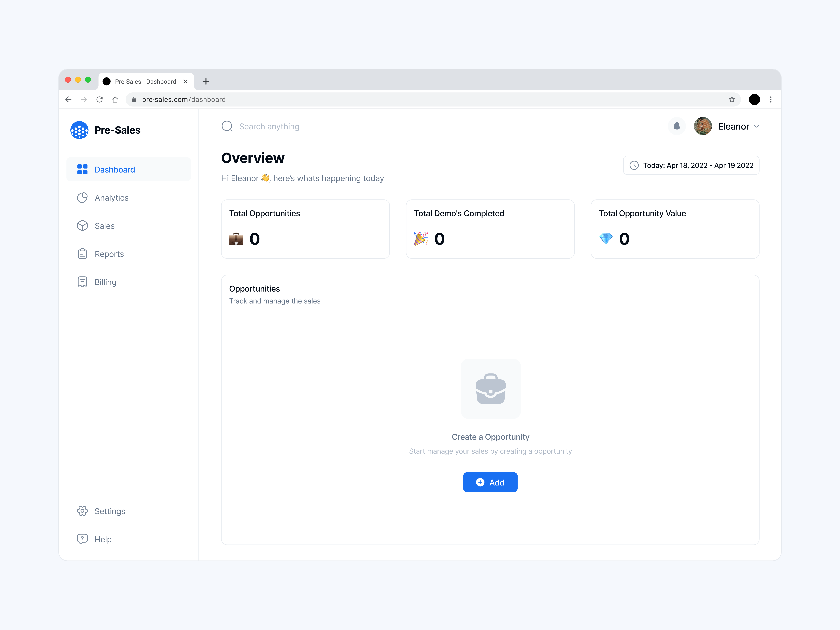Click the Sales cube icon in sidebar
Viewport: 840px width, 630px height.
82,226
